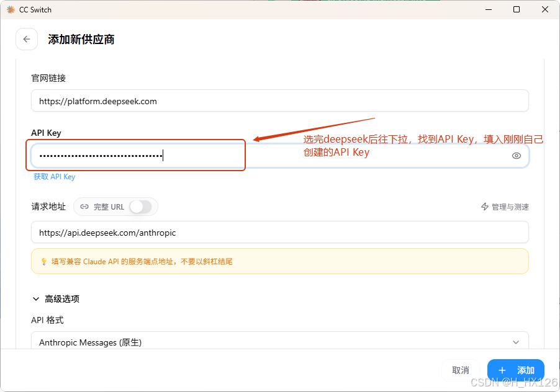The image size is (560, 392).
Task: Open the API 格式 Anthropic Messages dropdown
Action: (279, 342)
